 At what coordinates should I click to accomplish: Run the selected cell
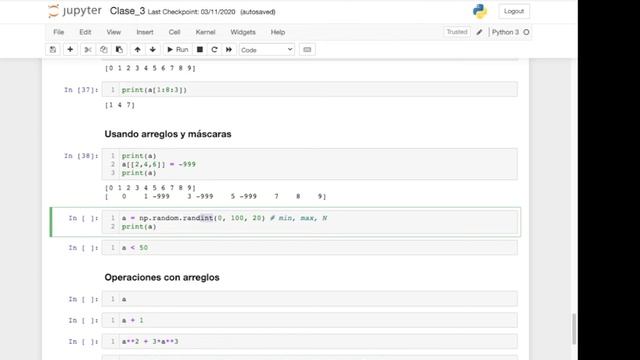pos(178,50)
